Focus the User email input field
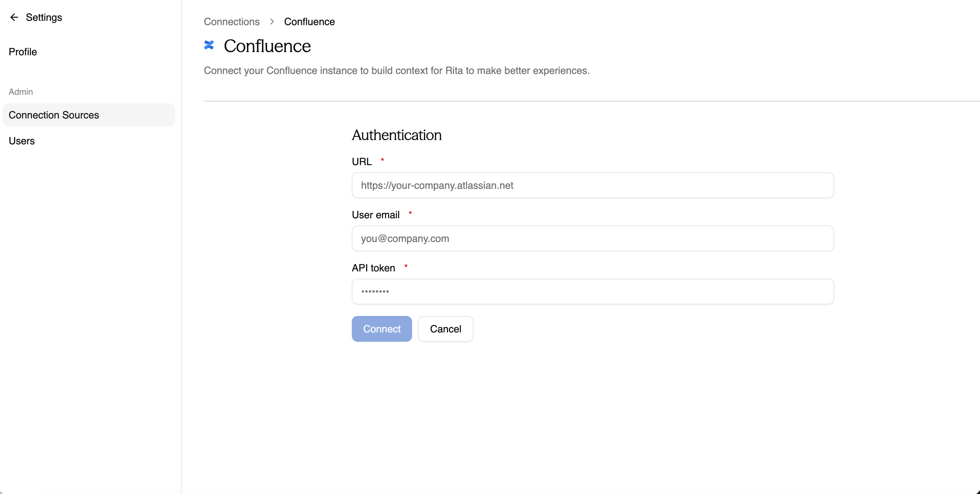The image size is (980, 494). point(593,239)
